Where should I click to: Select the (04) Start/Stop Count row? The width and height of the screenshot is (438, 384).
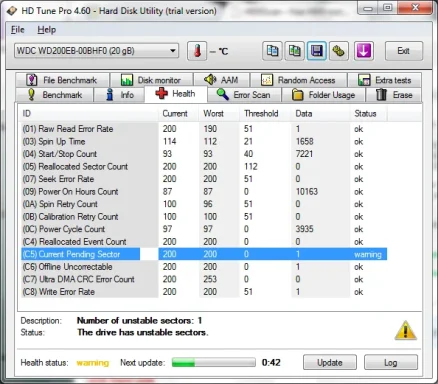pyautogui.click(x=204, y=154)
